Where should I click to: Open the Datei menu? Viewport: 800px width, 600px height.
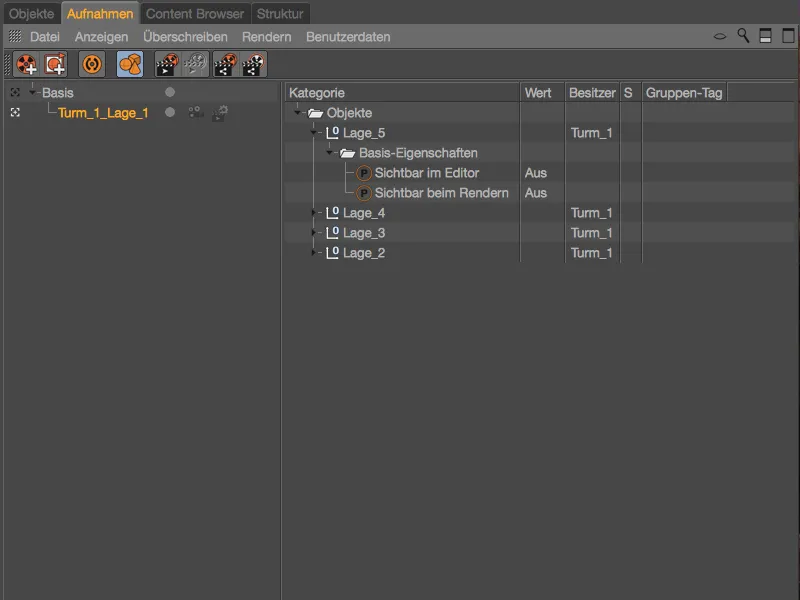click(45, 37)
